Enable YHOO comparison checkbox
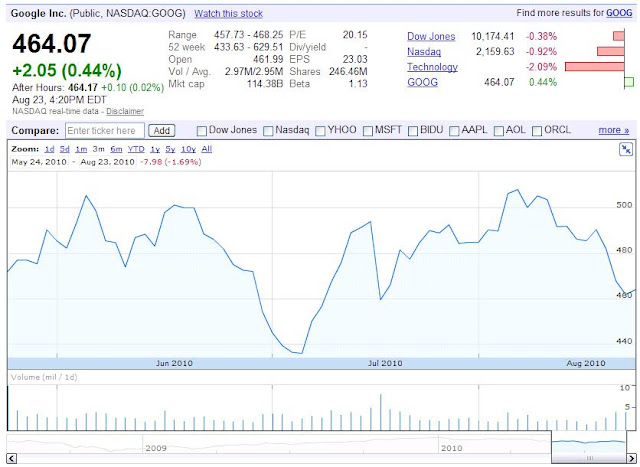This screenshot has width=640, height=467. (x=320, y=131)
